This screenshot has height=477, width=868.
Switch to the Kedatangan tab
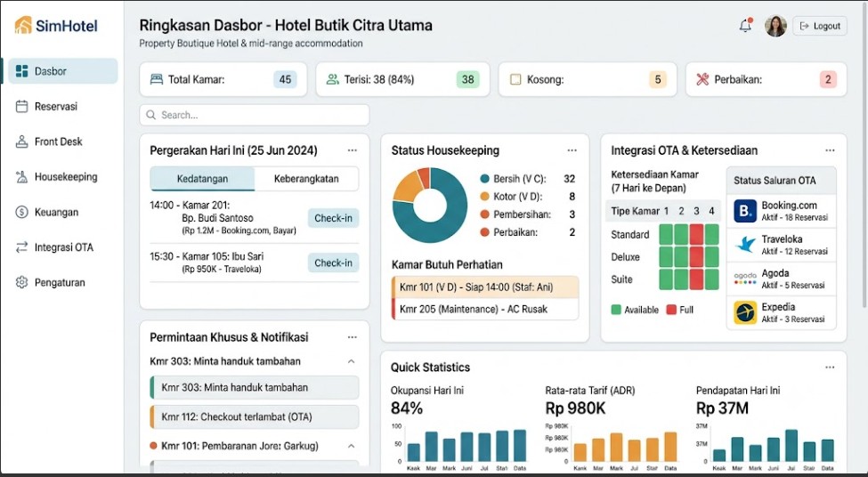(202, 179)
